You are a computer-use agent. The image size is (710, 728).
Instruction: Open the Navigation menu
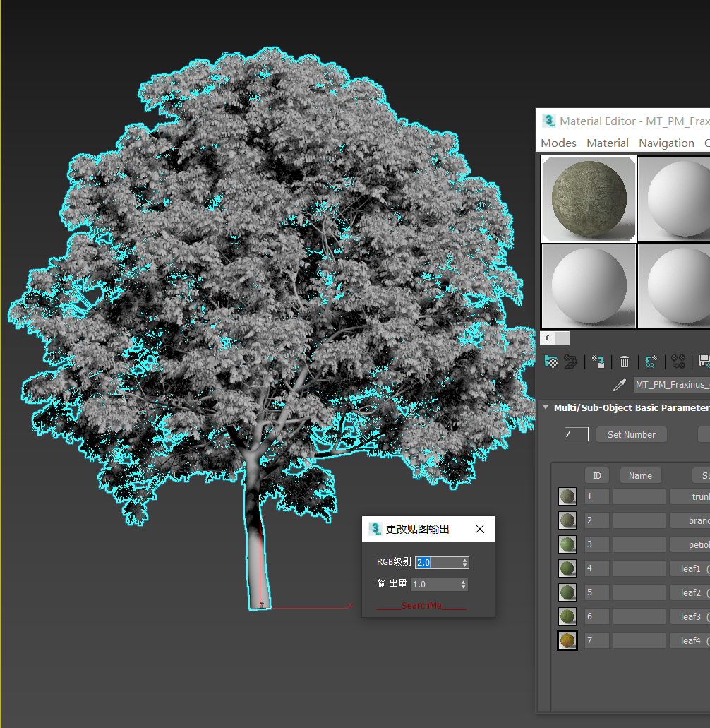[x=666, y=143]
